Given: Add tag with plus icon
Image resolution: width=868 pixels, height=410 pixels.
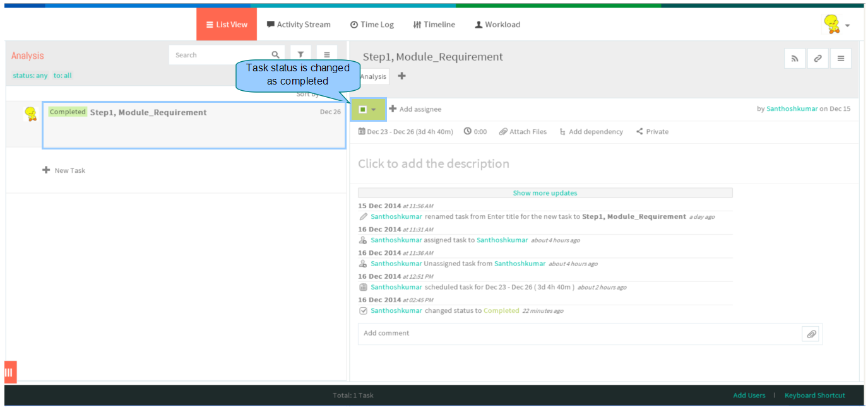Looking at the screenshot, I should point(402,76).
